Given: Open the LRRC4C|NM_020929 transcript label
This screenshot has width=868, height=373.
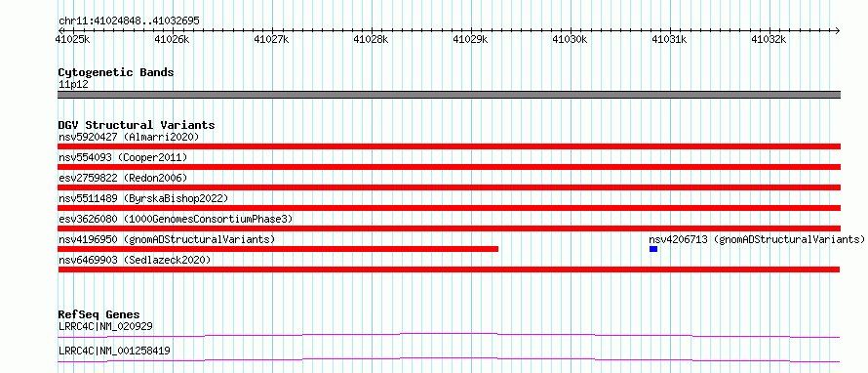Looking at the screenshot, I should pos(105,326).
